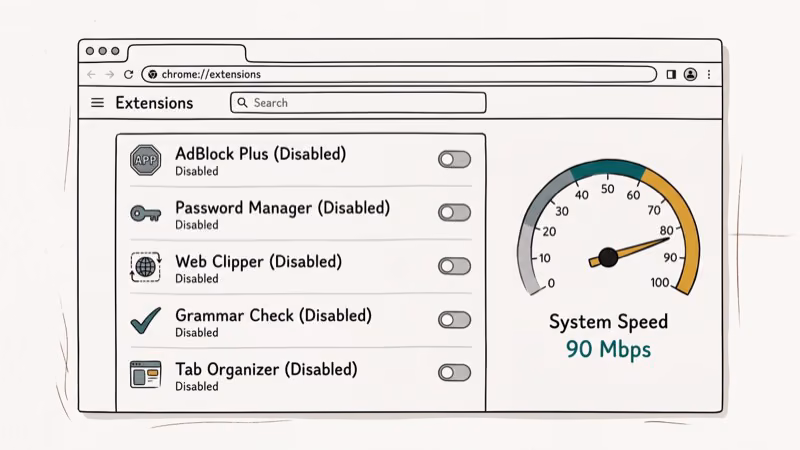Viewport: 800px width, 450px height.
Task: Click the teal segment of the speed gauge
Action: click(607, 168)
